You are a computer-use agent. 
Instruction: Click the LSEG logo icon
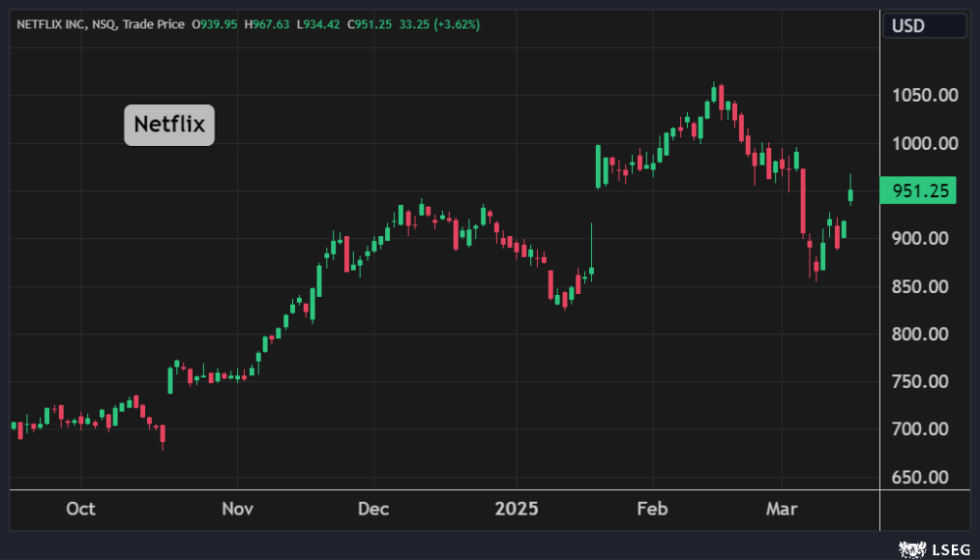tap(910, 549)
